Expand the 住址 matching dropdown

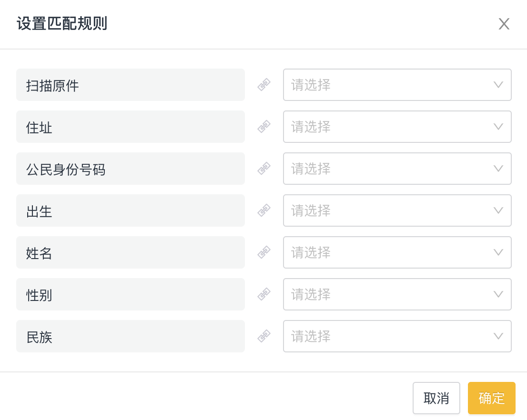pos(397,127)
